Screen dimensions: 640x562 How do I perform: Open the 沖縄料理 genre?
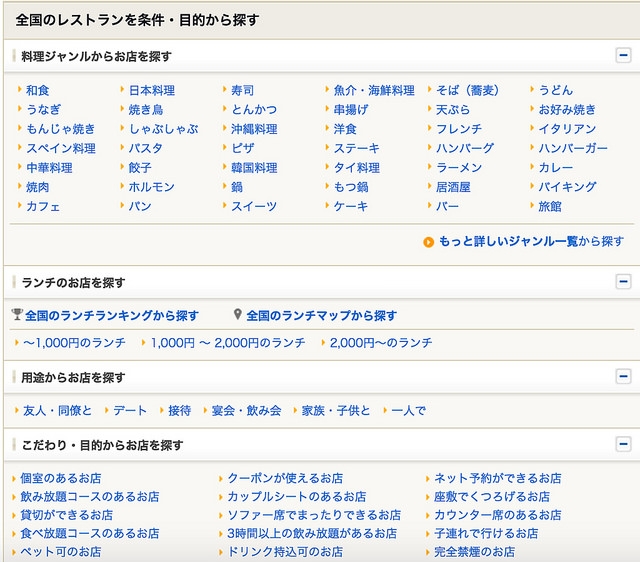[x=254, y=129]
